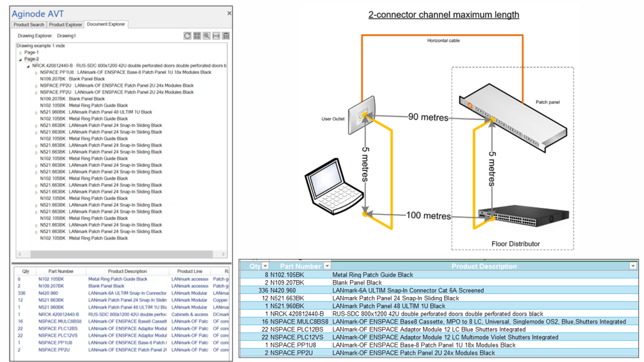This screenshot has width=644, height=362.
Task: Click the Qty column header in the AVT list
Action: [26, 271]
